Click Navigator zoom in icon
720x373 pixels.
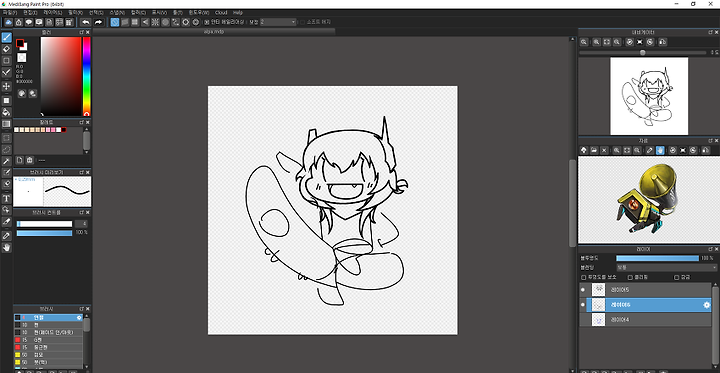click(596, 42)
